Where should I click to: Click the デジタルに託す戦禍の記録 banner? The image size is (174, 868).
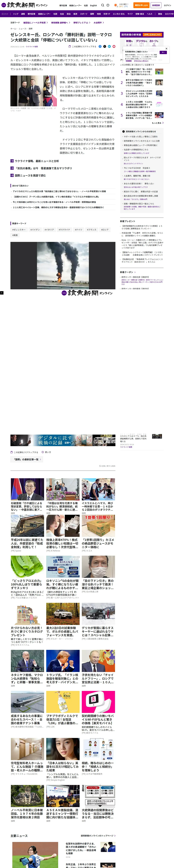(x=63, y=440)
